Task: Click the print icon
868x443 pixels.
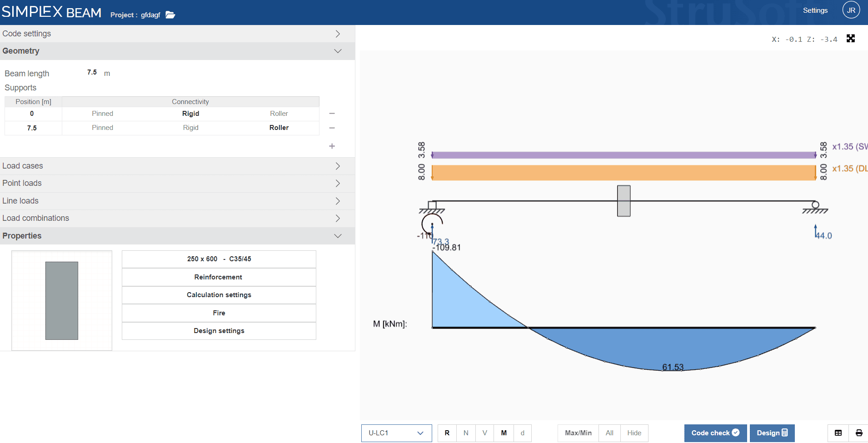Action: click(858, 433)
